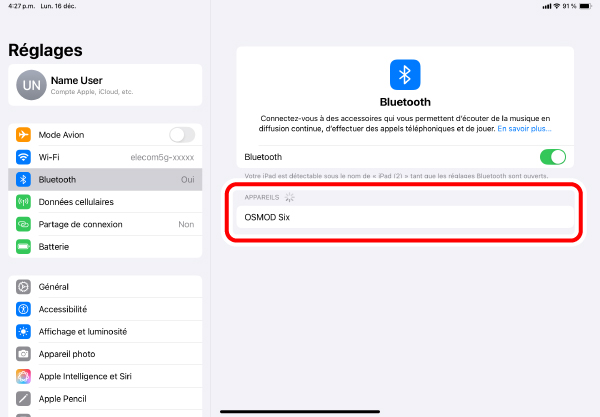Select the Bluetooth row in the sidebar
This screenshot has height=417, width=600.
click(105, 179)
